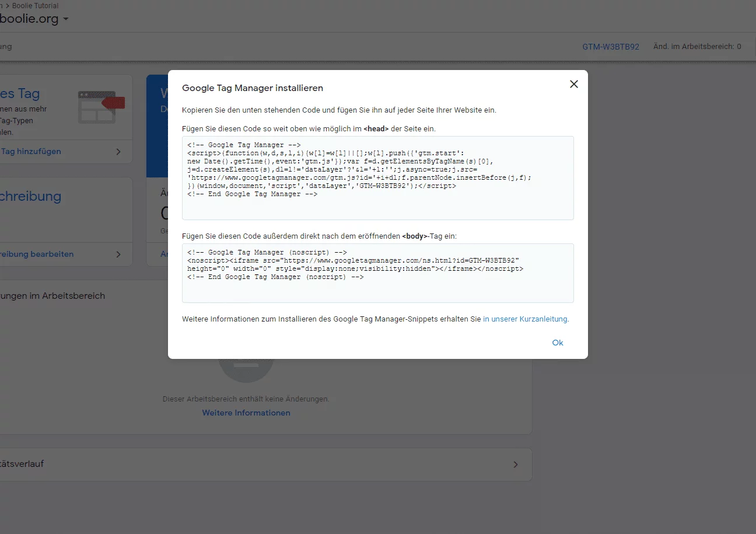Click the new tag illustration icon

[101, 106]
